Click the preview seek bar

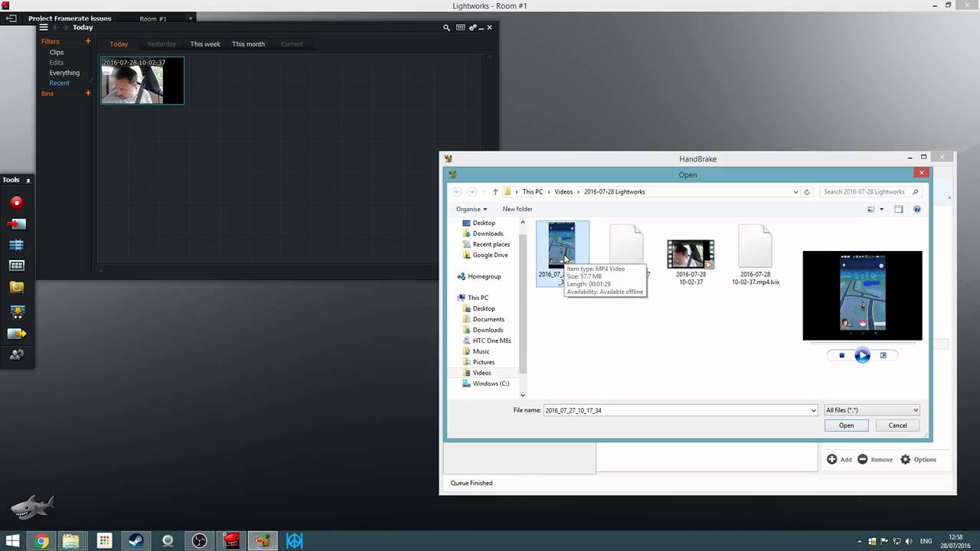point(862,342)
